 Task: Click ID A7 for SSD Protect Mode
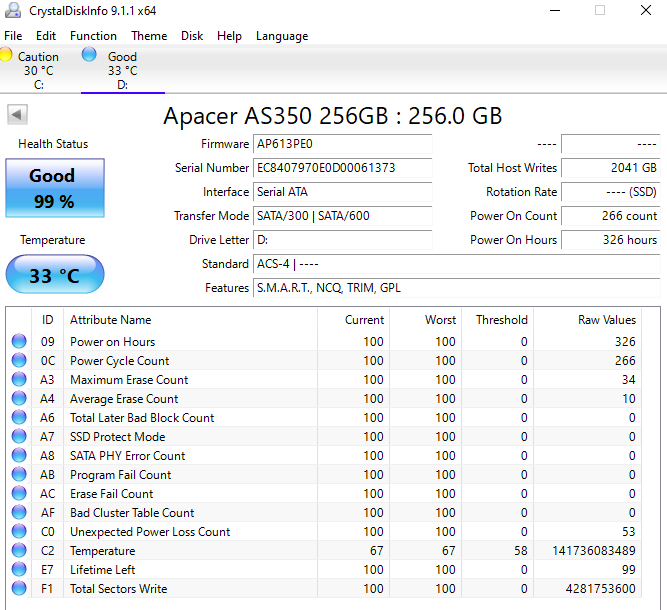point(47,436)
